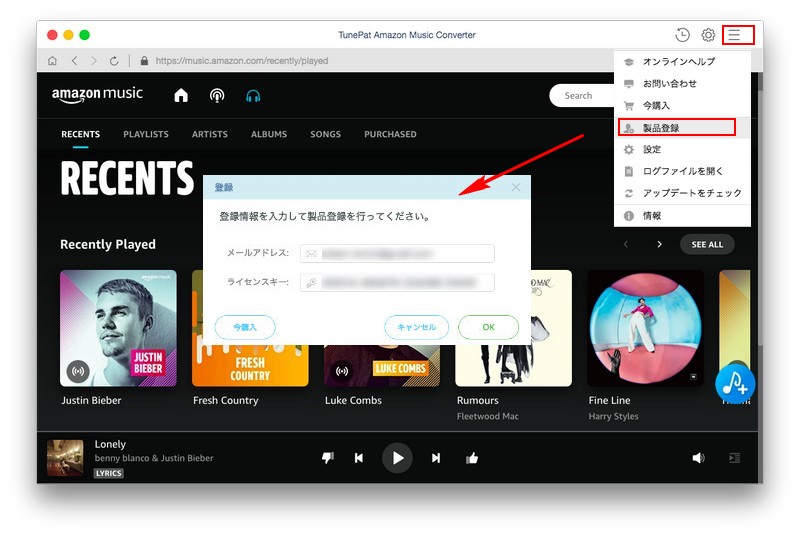The image size is (800, 536).
Task: Open Fine Line album cover
Action: pyautogui.click(x=645, y=328)
